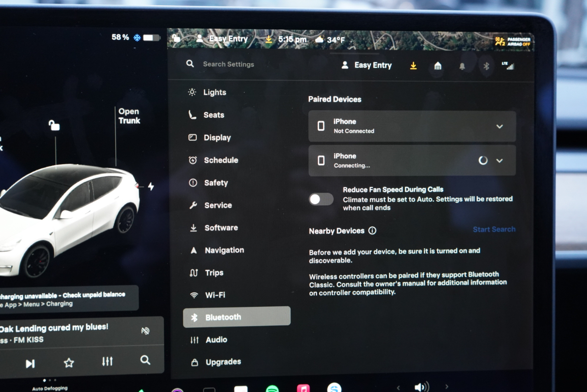This screenshot has width=587, height=392.
Task: Open the LTE cellular signal indicator
Action: [508, 66]
